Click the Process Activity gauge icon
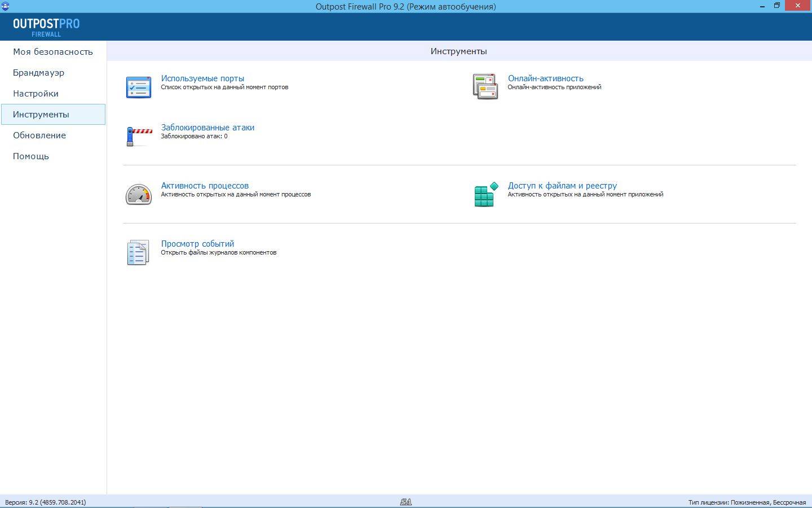The width and height of the screenshot is (812, 508). point(139,194)
